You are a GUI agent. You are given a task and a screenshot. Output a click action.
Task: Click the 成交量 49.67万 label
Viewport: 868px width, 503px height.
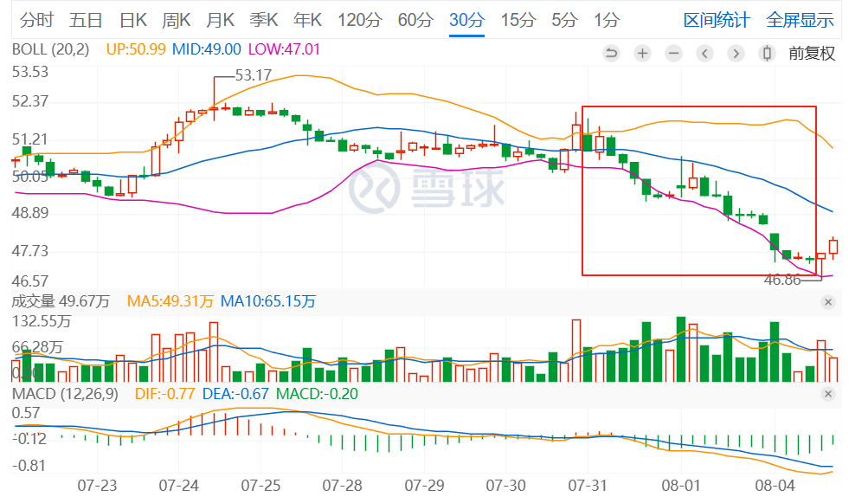tap(61, 301)
